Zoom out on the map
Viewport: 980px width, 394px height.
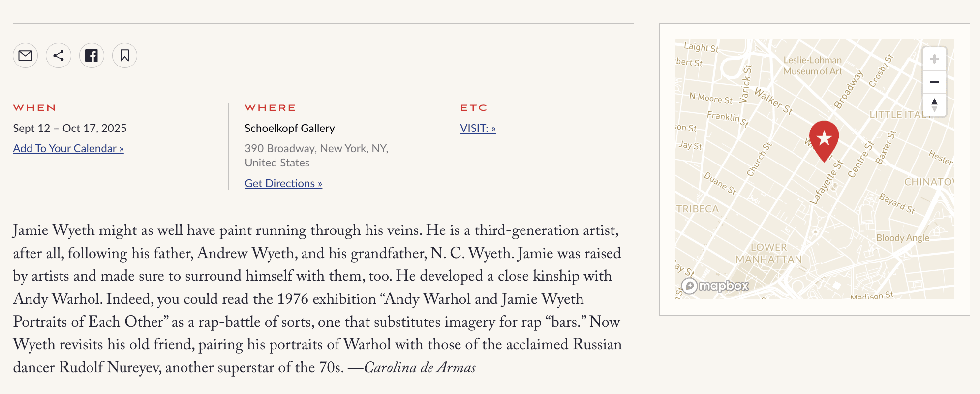[x=934, y=82]
